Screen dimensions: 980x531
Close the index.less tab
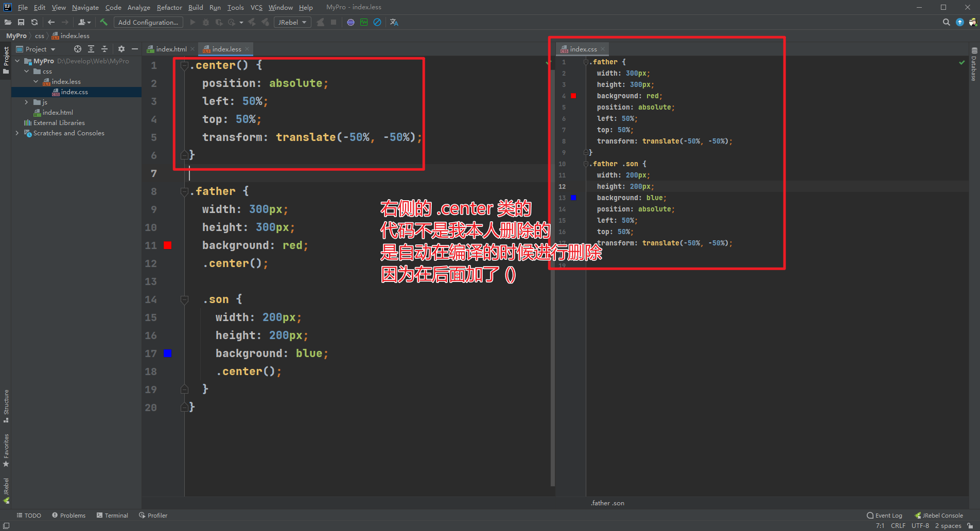point(247,49)
